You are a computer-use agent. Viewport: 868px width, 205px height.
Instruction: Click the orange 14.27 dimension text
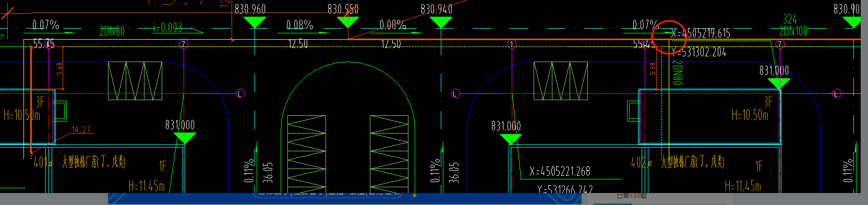click(81, 129)
